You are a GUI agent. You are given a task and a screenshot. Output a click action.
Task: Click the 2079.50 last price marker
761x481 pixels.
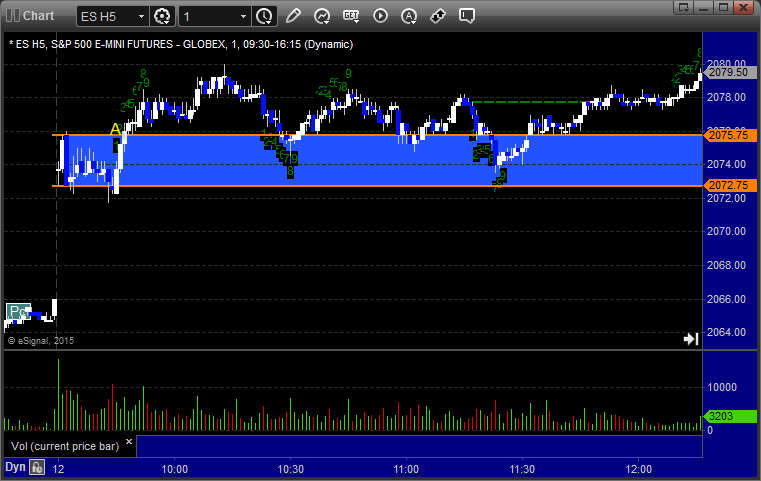pos(729,72)
